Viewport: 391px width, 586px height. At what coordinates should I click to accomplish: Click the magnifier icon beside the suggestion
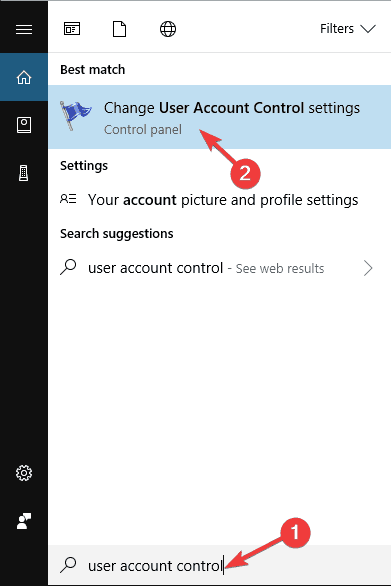click(68, 268)
